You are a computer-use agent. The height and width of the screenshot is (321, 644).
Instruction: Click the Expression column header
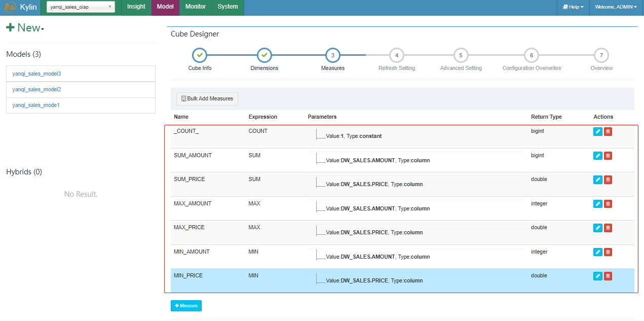(x=263, y=117)
